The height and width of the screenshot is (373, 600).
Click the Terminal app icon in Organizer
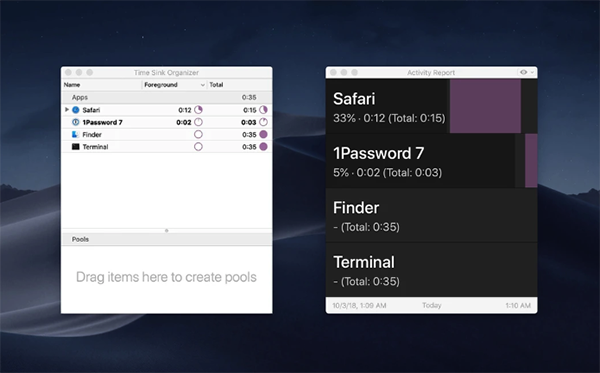coord(76,147)
